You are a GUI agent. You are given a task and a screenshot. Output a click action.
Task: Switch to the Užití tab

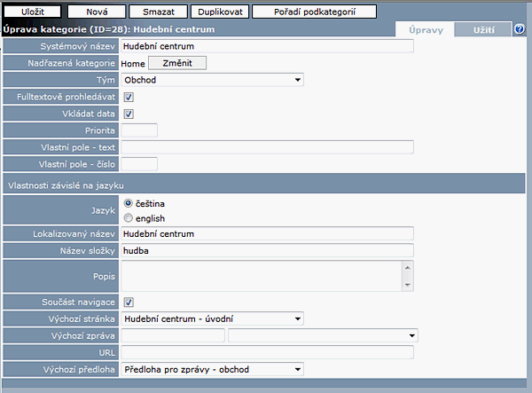pyautogui.click(x=482, y=29)
